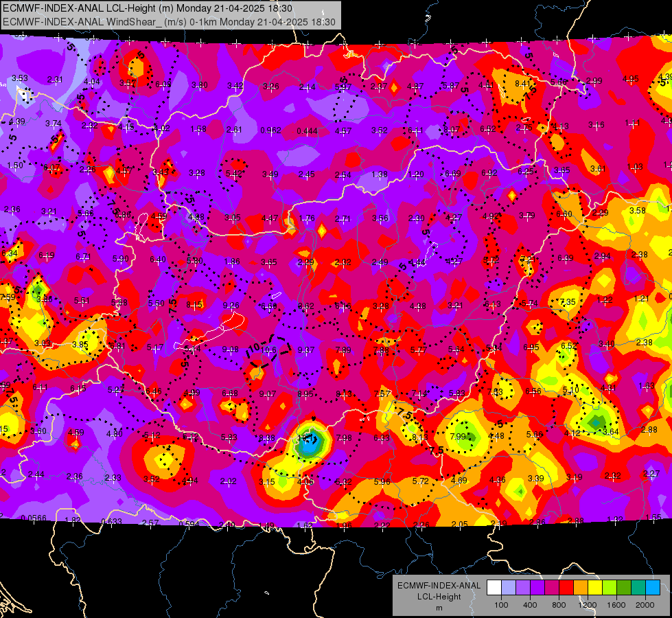Click the lime green legend swatch
This screenshot has height=618, width=672.
(610, 588)
